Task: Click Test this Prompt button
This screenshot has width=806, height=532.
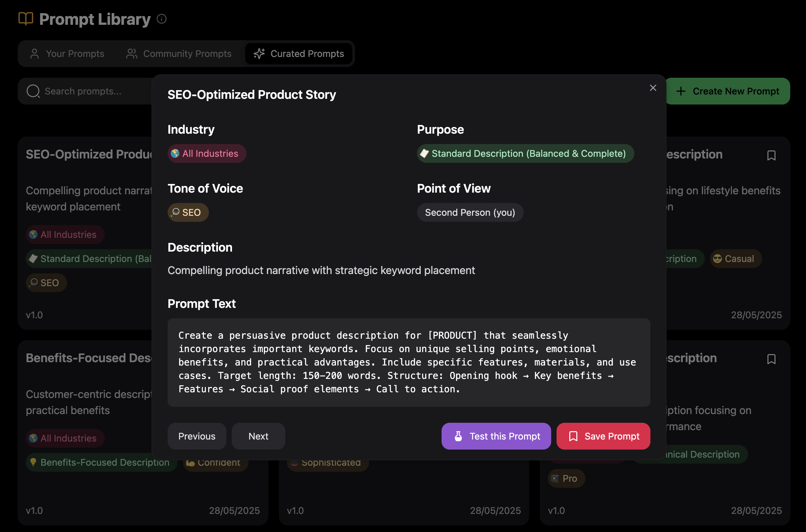Action: 496,436
